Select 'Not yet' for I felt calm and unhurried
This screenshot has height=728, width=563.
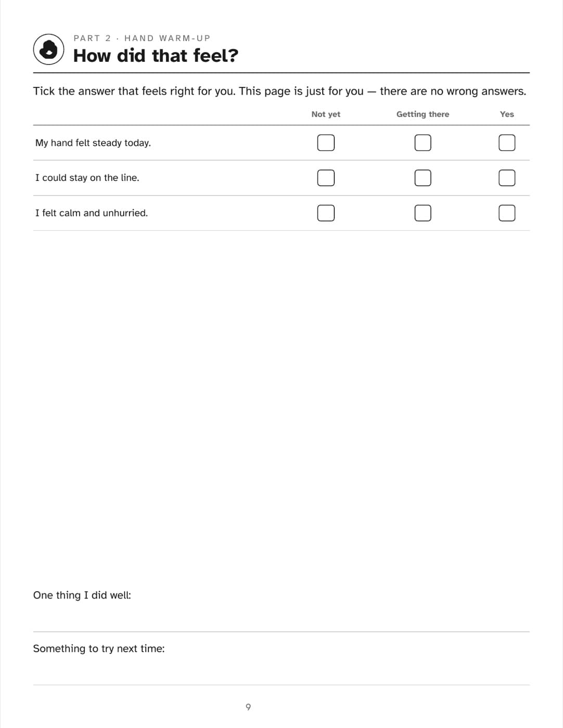[326, 213]
